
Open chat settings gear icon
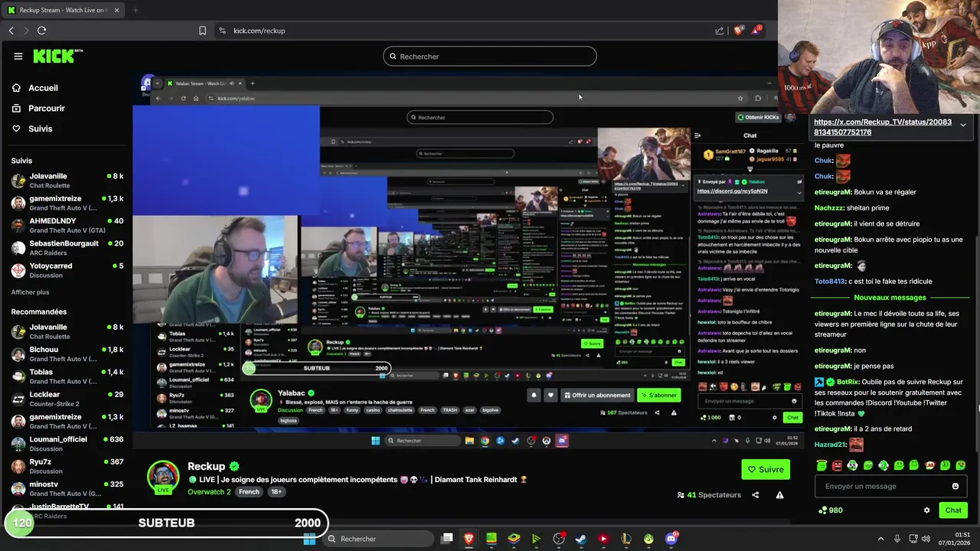tap(926, 510)
